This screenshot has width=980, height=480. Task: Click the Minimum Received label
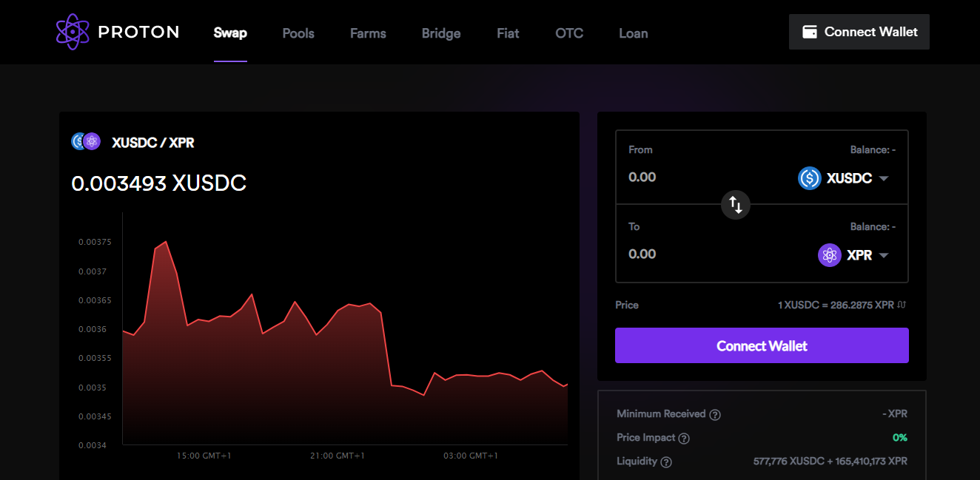661,414
